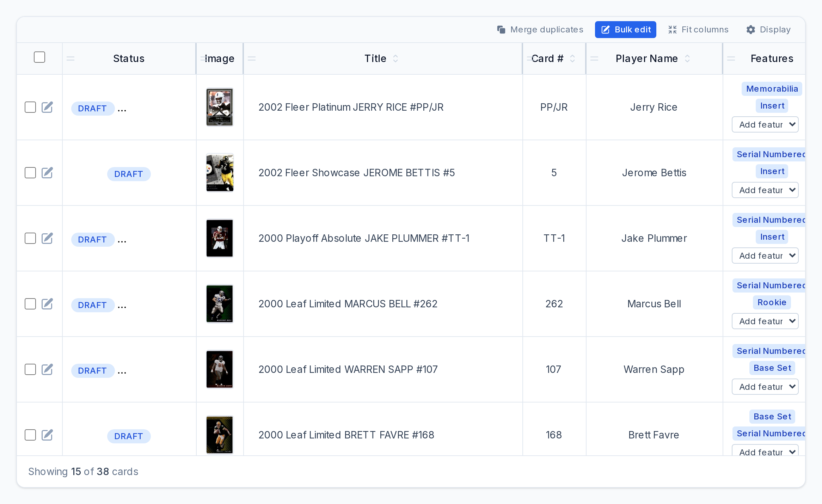Open Add feature dropdown for Jerome Bettis
The height and width of the screenshot is (504, 822).
click(765, 190)
